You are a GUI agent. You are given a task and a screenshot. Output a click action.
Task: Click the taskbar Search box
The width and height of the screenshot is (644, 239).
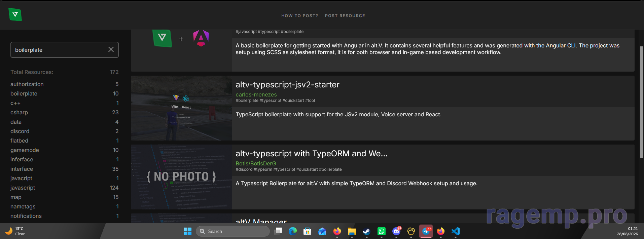pyautogui.click(x=232, y=231)
